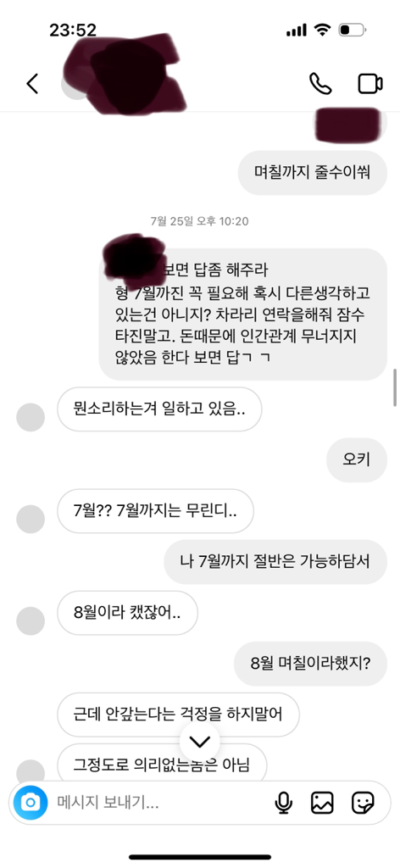Open photo gallery picker icon
Screen dimensions: 400x868
(x=323, y=803)
